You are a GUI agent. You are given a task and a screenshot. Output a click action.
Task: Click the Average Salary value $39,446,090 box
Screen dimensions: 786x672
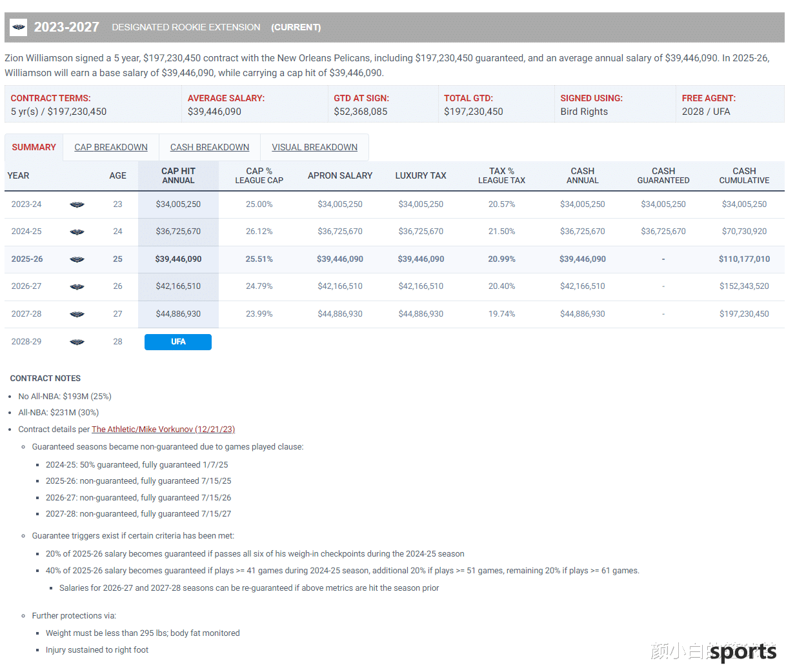214,112
